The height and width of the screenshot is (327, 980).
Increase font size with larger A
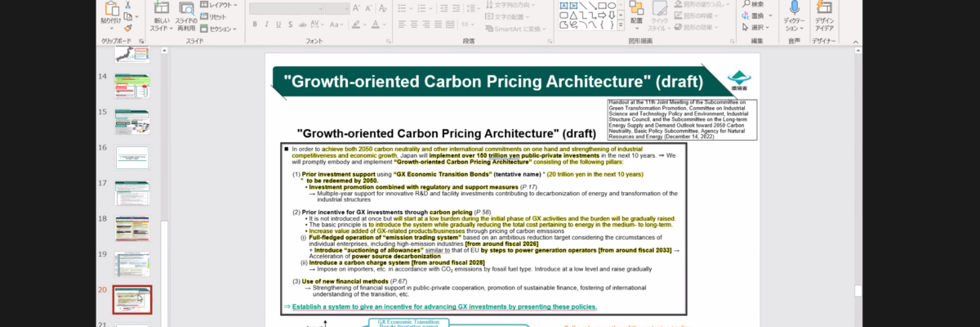(x=356, y=7)
